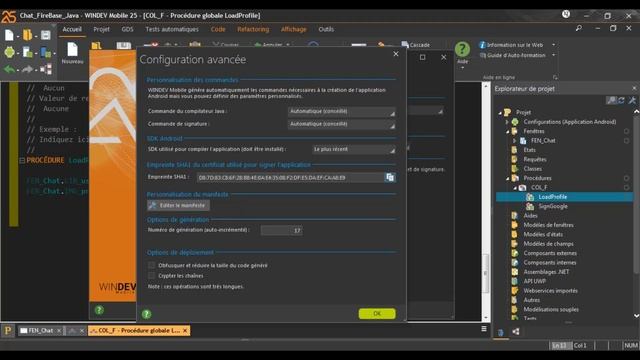The image size is (640, 360).
Task: Open the Tests automatiques ribbon tab
Action: (x=172, y=29)
